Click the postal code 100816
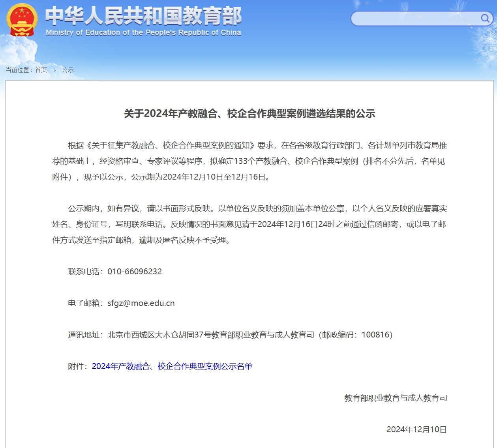Viewport: 497px width, 448px height. coord(375,335)
